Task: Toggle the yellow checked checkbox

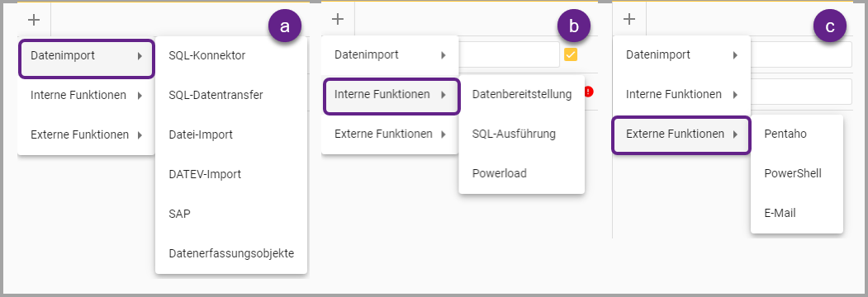Action: 571,54
